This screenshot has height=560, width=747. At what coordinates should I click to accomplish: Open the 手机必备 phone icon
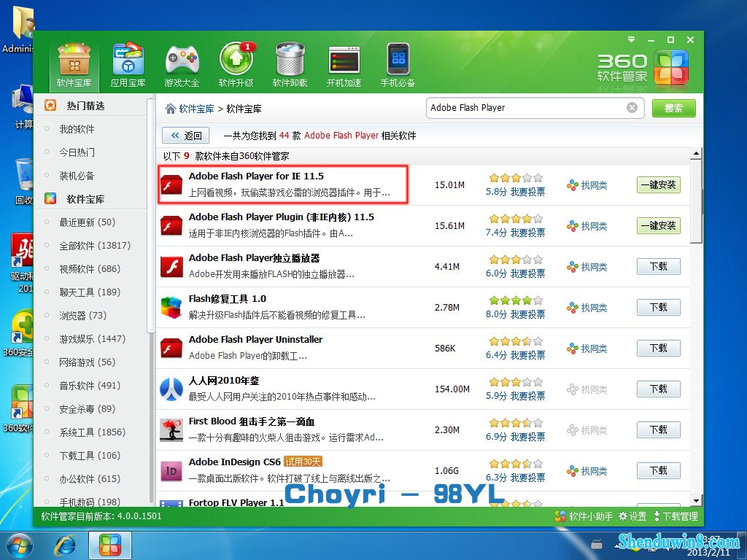pos(398,66)
